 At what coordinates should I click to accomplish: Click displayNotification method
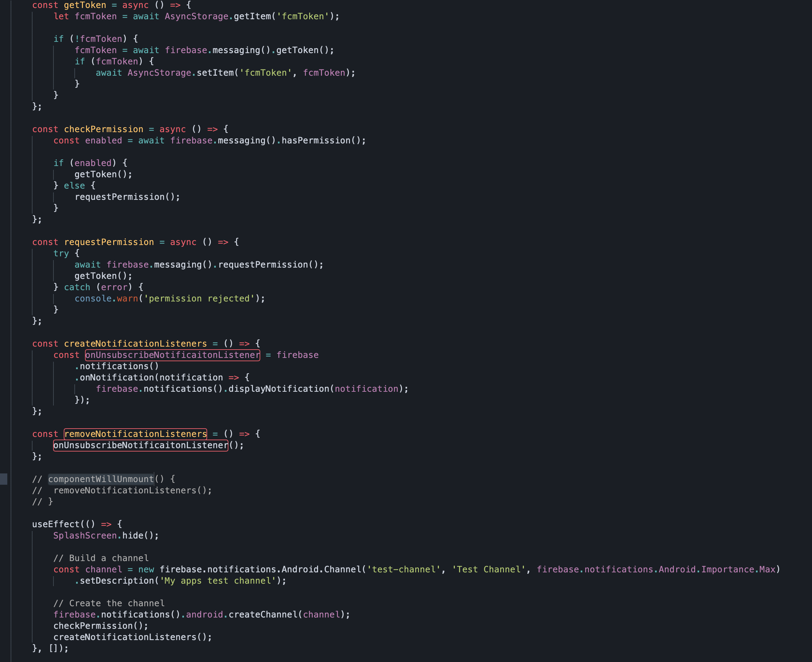pos(279,389)
